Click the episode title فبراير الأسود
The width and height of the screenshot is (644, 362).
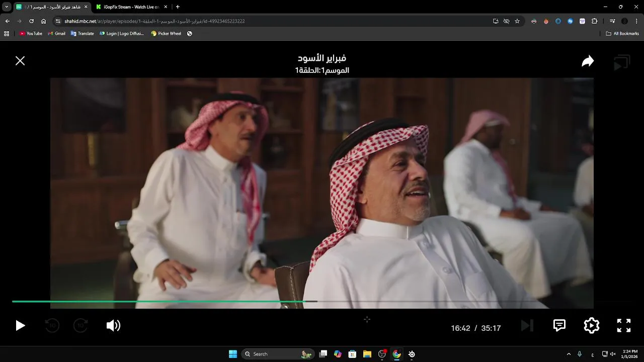[x=322, y=58]
